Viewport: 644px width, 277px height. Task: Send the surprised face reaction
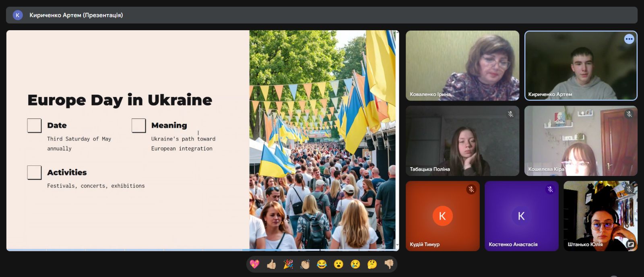tap(339, 264)
